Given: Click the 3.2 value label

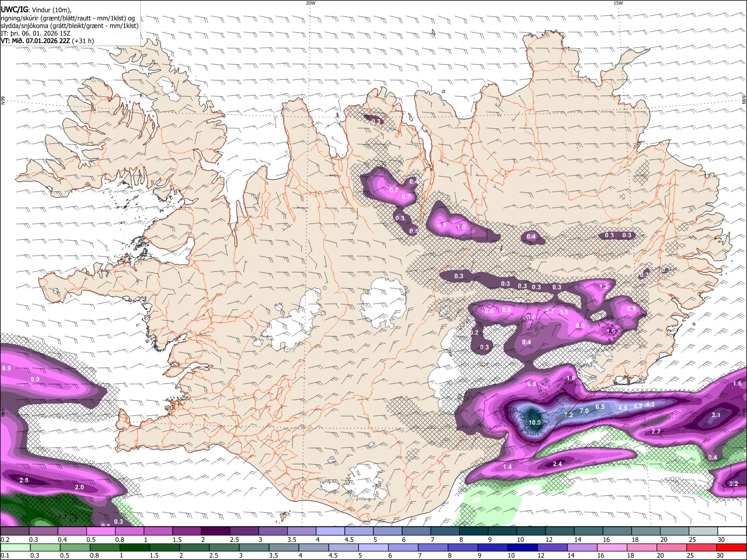Looking at the screenshot, I should click(x=734, y=484).
